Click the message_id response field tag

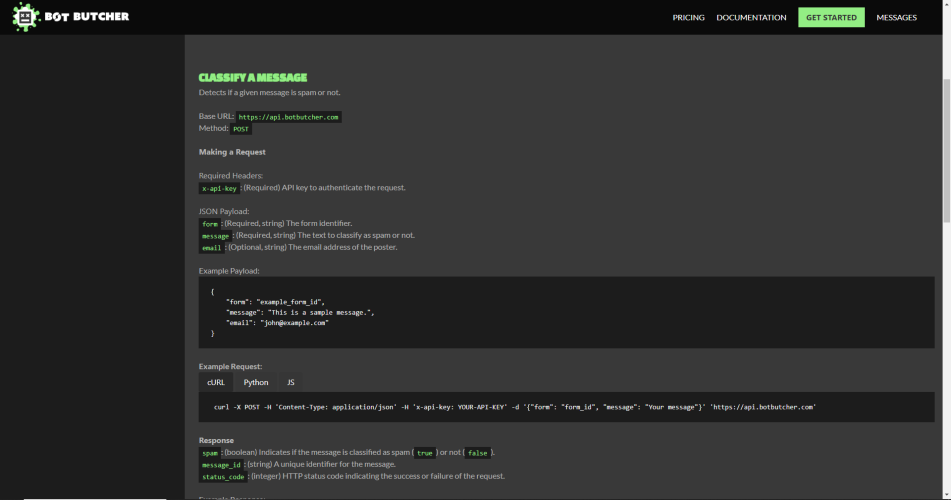click(221, 465)
